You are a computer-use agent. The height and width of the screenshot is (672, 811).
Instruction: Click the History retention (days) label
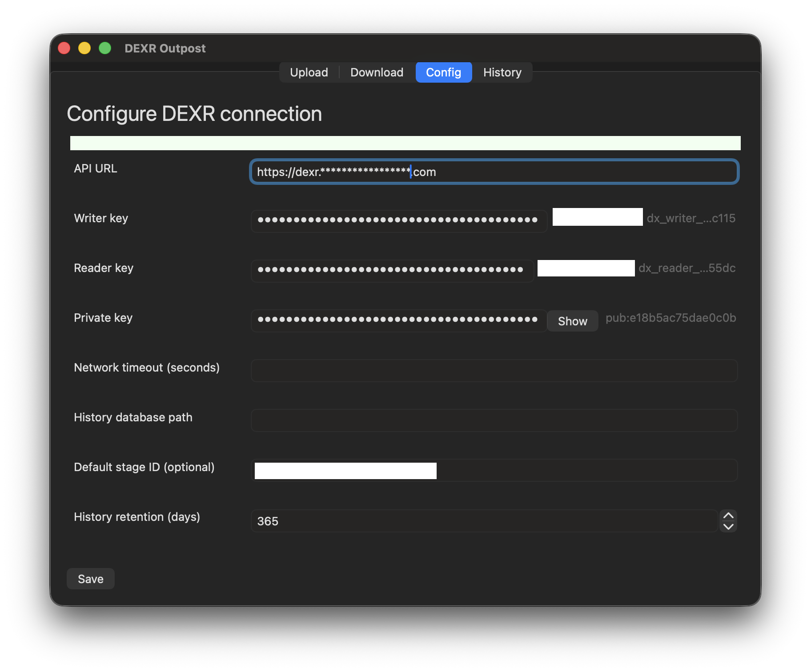(137, 517)
